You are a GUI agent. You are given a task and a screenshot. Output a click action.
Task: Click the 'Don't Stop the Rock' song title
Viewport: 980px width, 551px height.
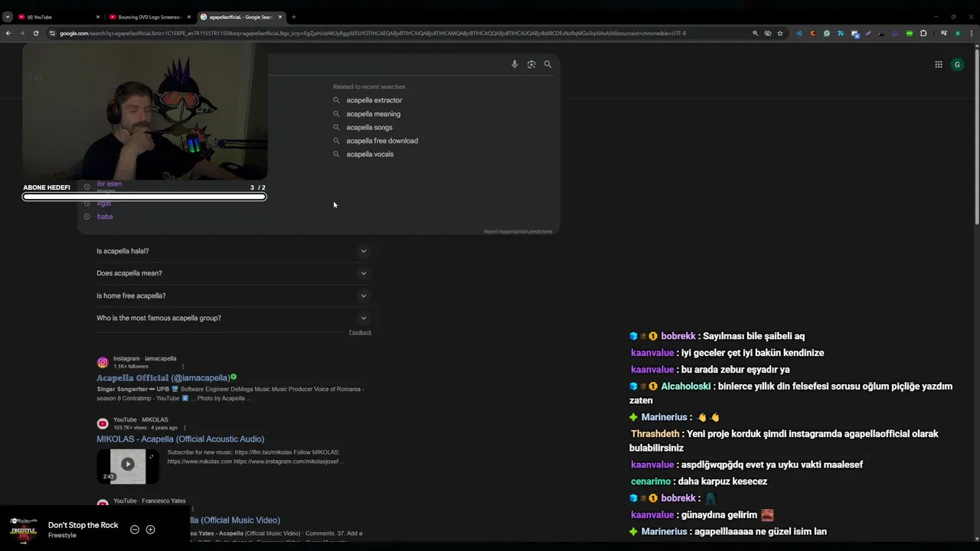click(83, 525)
